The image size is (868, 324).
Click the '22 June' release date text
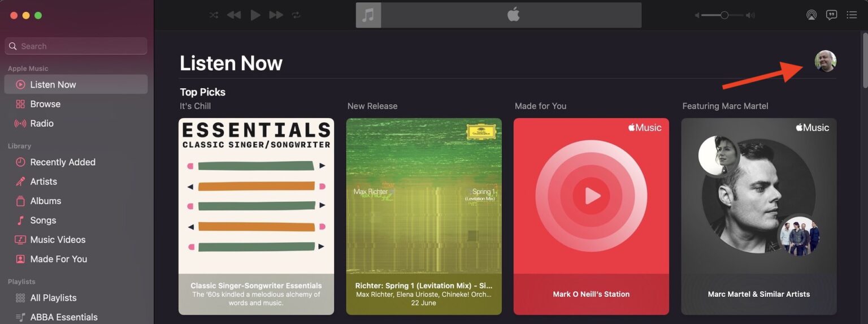[424, 303]
